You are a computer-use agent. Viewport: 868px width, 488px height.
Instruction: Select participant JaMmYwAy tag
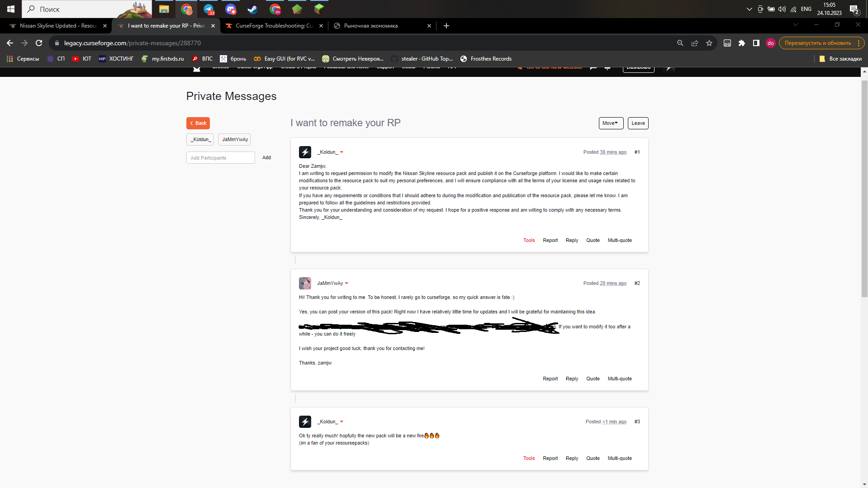pos(234,139)
